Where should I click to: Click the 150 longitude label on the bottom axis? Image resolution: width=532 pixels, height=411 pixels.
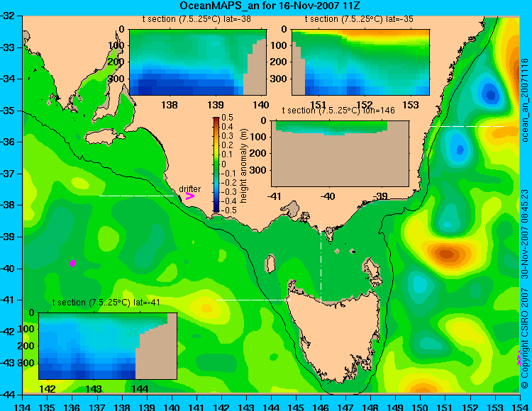pos(421,407)
